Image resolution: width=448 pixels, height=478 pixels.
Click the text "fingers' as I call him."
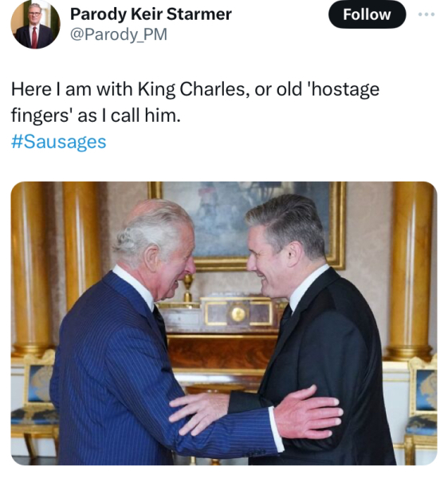(96, 116)
